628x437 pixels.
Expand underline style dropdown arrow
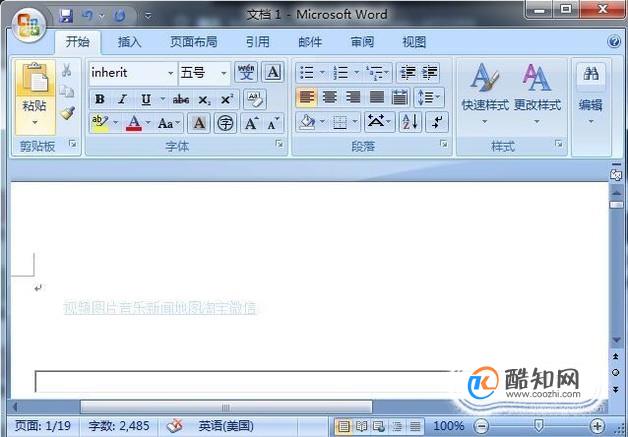coord(163,99)
